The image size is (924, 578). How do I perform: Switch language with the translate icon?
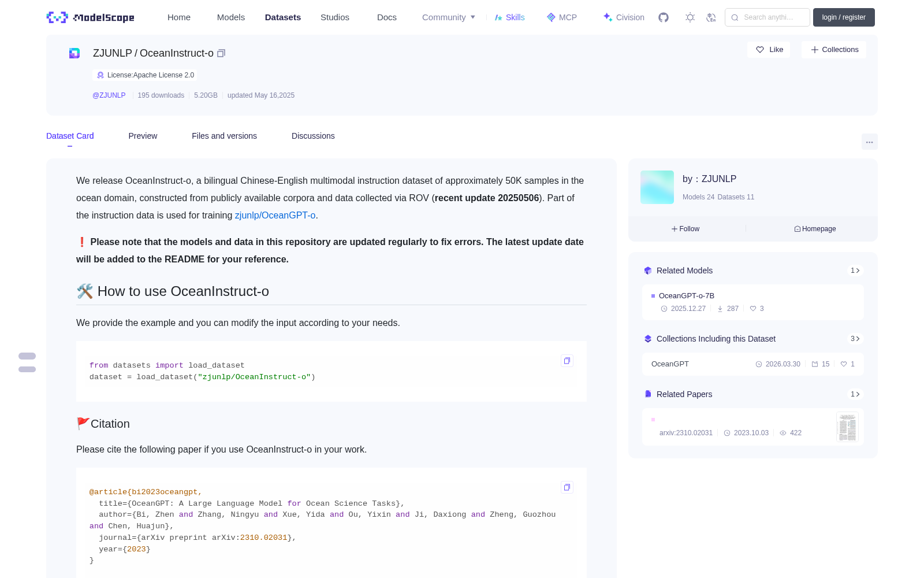point(711,17)
